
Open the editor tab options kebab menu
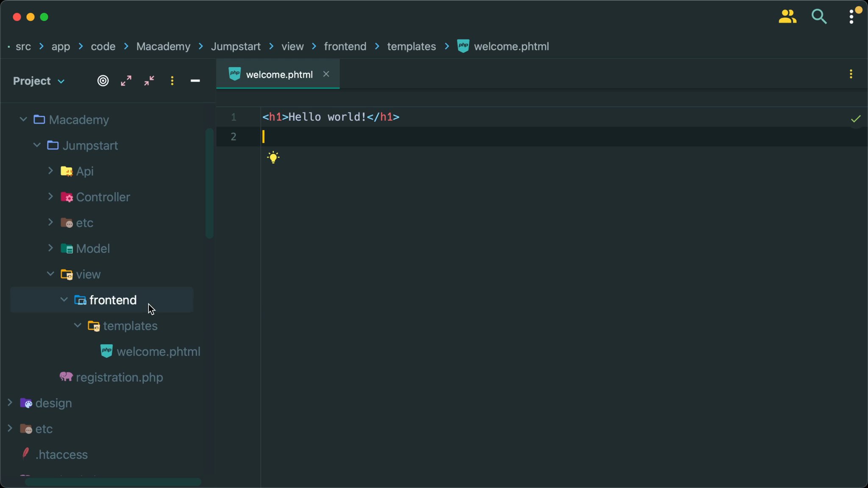pos(851,74)
